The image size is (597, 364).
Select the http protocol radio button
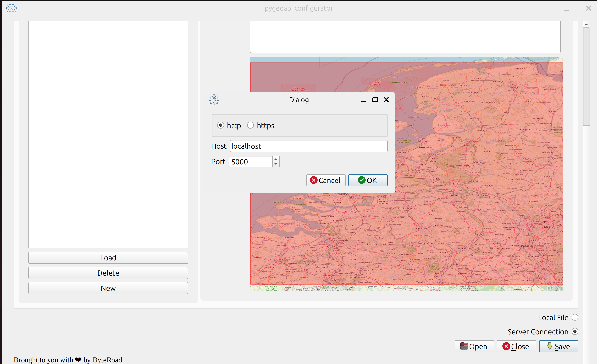pos(221,125)
